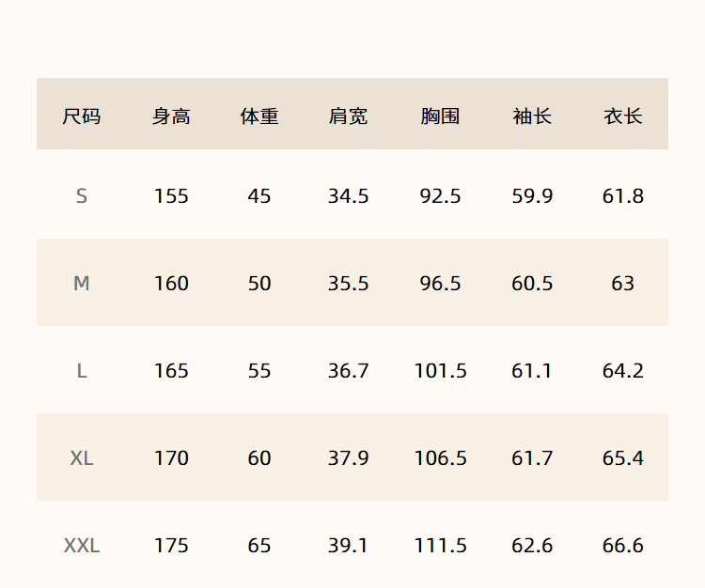Click the 身高 column header
Screen dimensions: 705x588
point(171,116)
